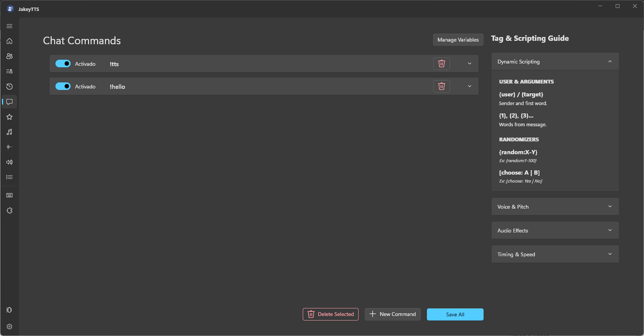The width and height of the screenshot is (644, 336).
Task: Click the {user} / {target} tag text
Action: click(521, 94)
